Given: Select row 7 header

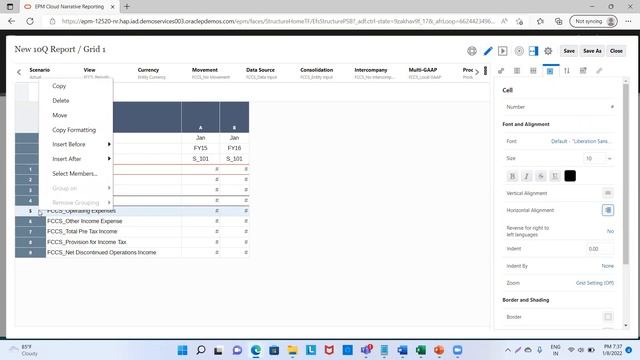Looking at the screenshot, I should (x=30, y=232).
